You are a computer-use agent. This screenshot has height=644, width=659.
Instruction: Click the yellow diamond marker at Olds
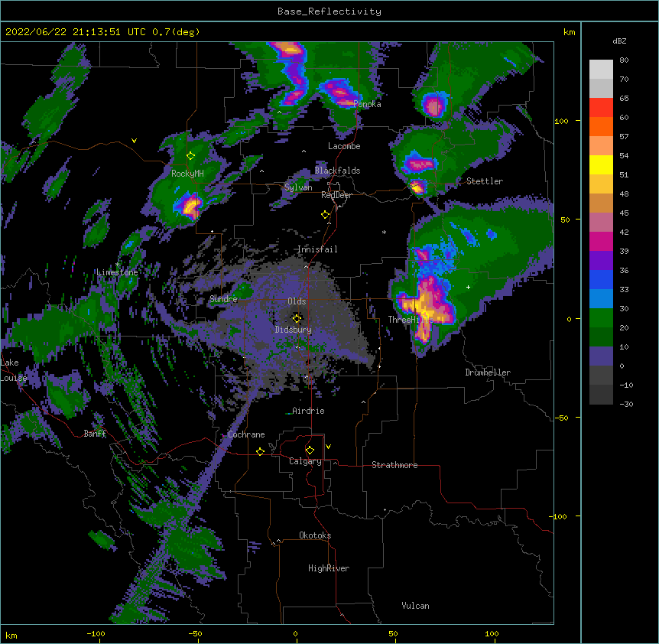point(297,318)
